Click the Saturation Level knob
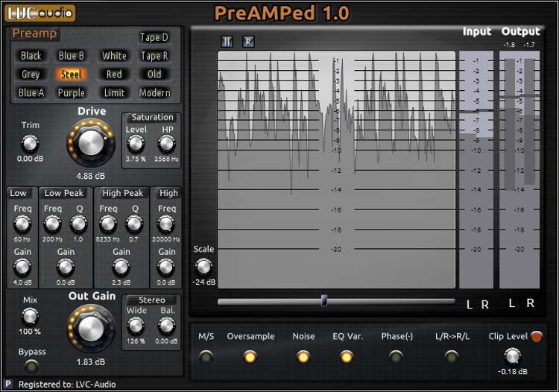Viewport: 559px width, 392px height. (136, 145)
